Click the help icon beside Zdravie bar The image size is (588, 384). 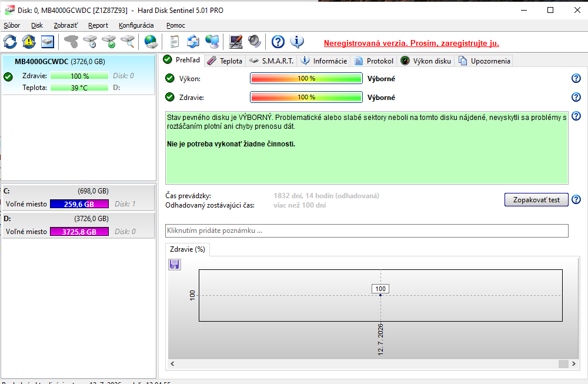click(x=576, y=97)
